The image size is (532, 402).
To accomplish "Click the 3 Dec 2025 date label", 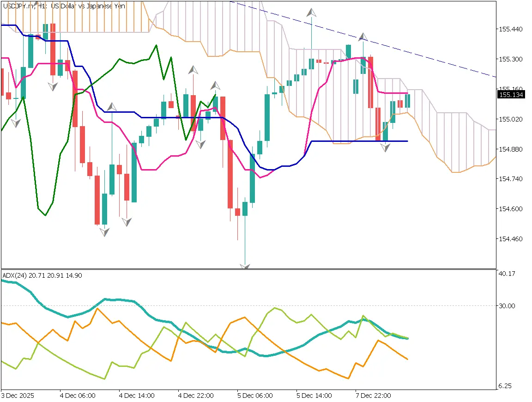I will 18,396.
